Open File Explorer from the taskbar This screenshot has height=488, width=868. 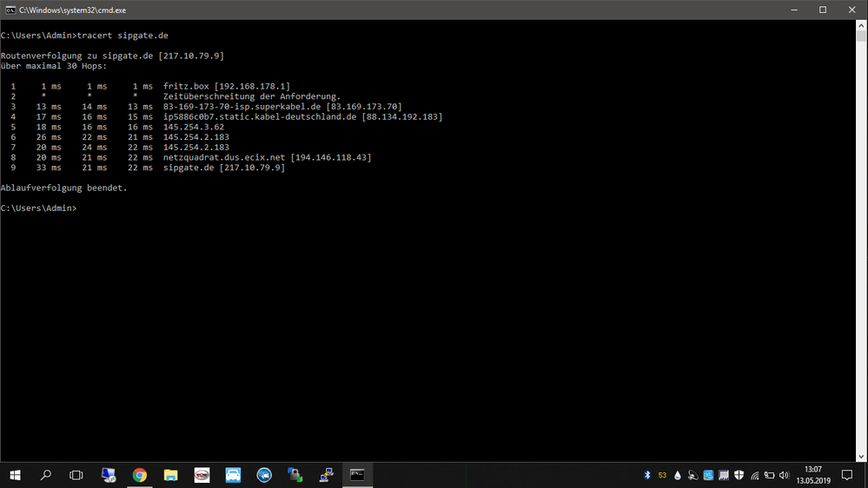point(170,475)
